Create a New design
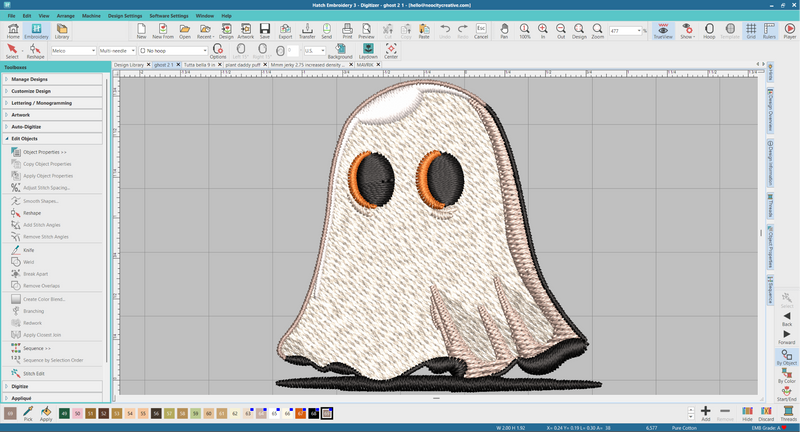 click(141, 31)
